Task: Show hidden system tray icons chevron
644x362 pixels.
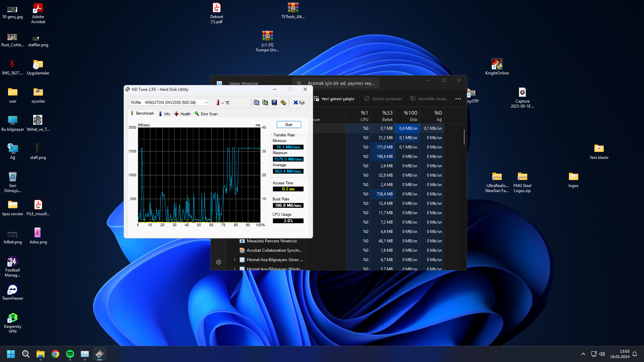Action: click(583, 354)
